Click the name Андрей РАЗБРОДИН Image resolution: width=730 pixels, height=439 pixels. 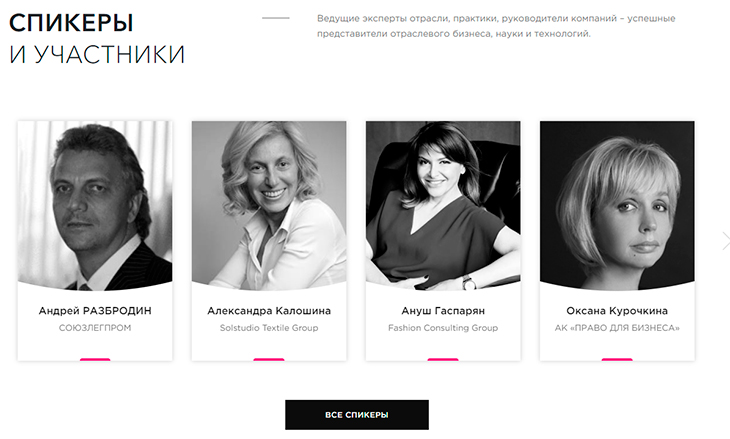pyautogui.click(x=95, y=311)
